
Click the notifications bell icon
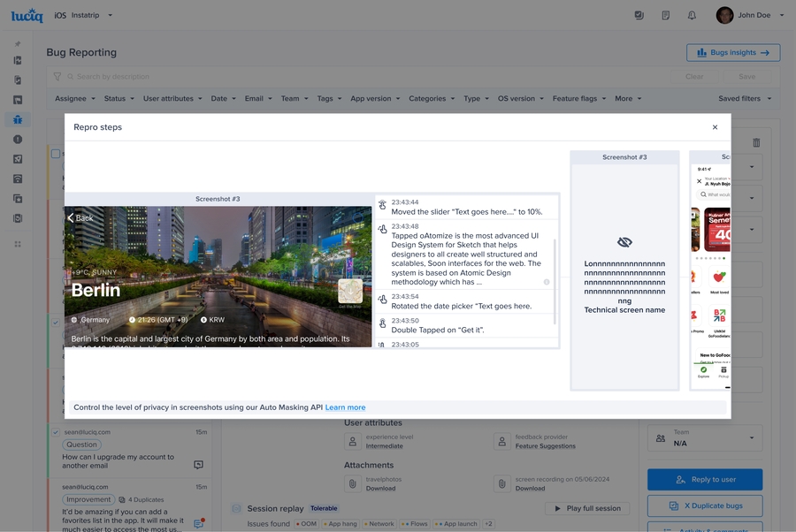(692, 15)
